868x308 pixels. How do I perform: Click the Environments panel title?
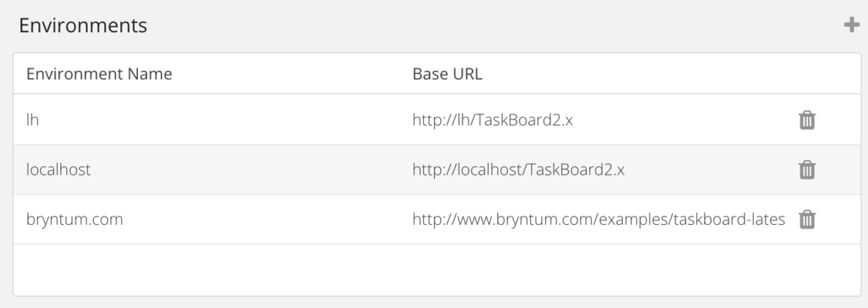tap(83, 26)
